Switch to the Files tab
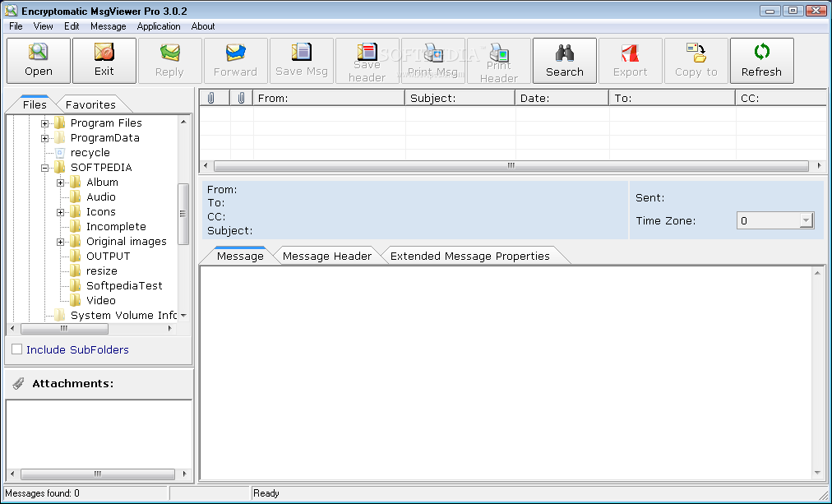Viewport: 832px width, 504px height. click(x=35, y=104)
